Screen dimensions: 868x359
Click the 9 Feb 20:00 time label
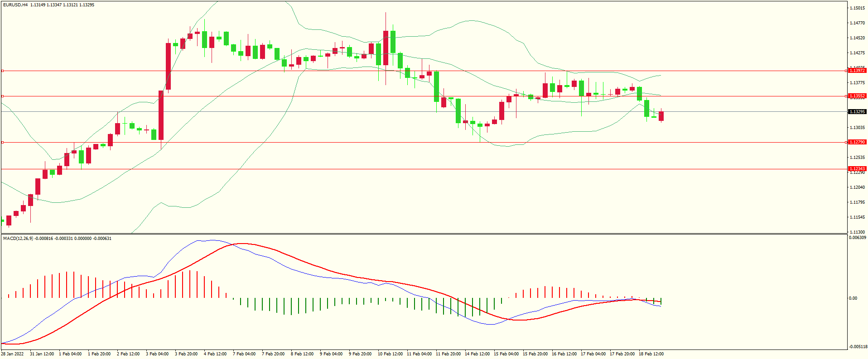pos(360,354)
